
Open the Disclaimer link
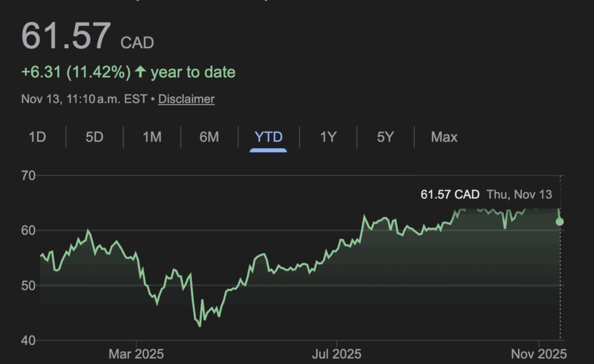[186, 99]
